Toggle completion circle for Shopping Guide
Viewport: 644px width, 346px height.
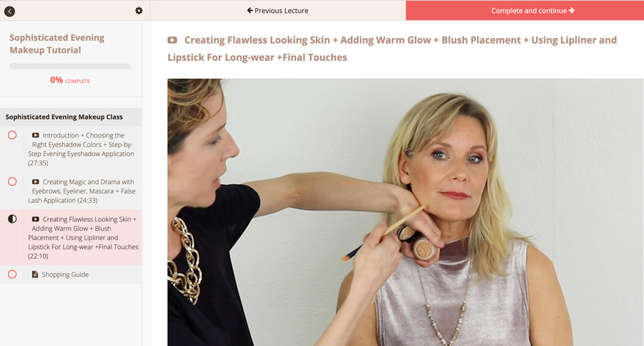tap(12, 274)
